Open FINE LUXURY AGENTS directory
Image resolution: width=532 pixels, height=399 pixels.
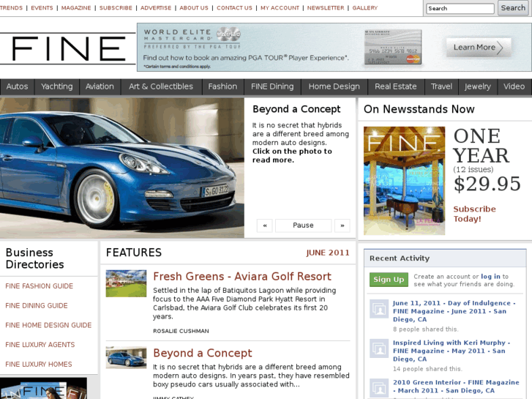(40, 345)
